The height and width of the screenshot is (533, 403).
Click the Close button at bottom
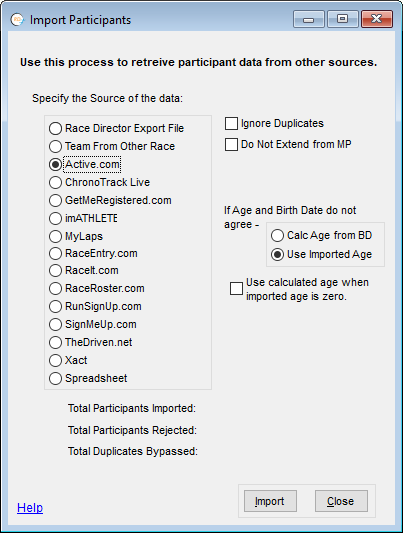341,501
